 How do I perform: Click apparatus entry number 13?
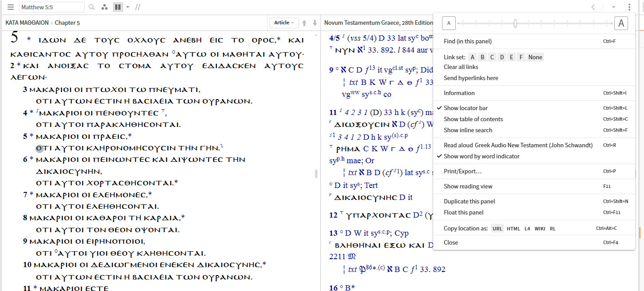point(334,233)
